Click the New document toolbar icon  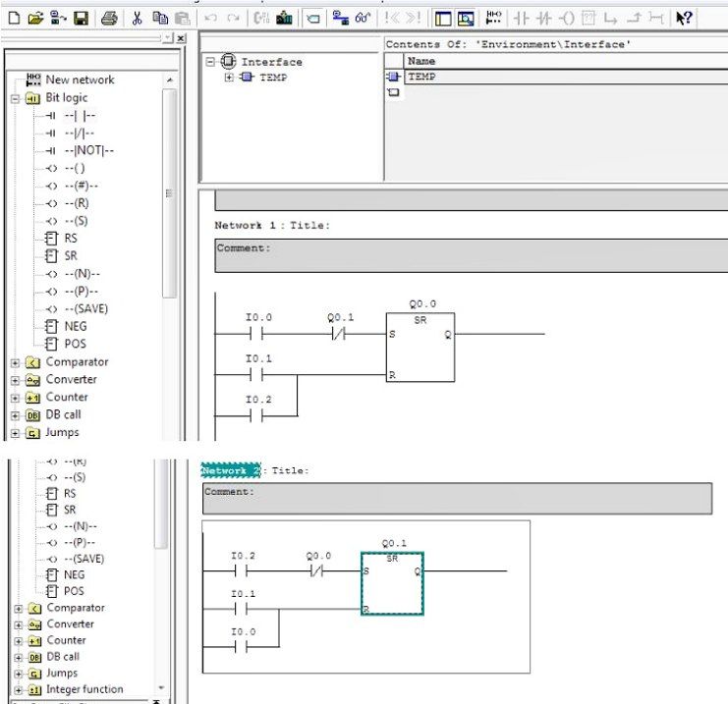coord(14,18)
